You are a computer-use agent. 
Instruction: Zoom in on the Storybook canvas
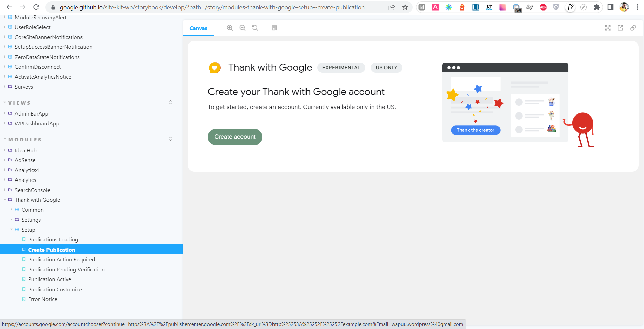pyautogui.click(x=230, y=28)
